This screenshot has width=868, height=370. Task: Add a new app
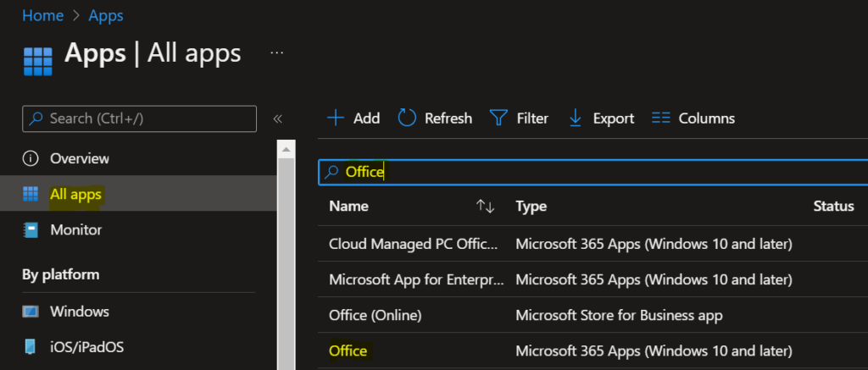pyautogui.click(x=353, y=119)
